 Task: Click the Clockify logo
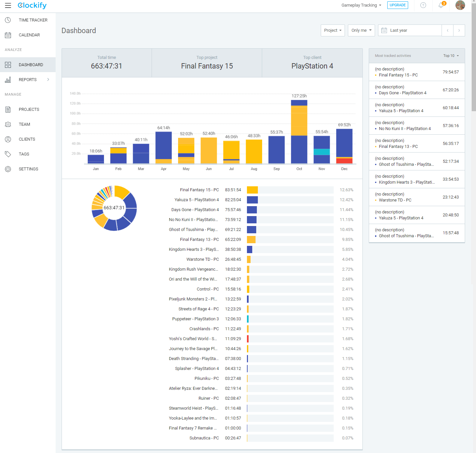(x=32, y=5)
